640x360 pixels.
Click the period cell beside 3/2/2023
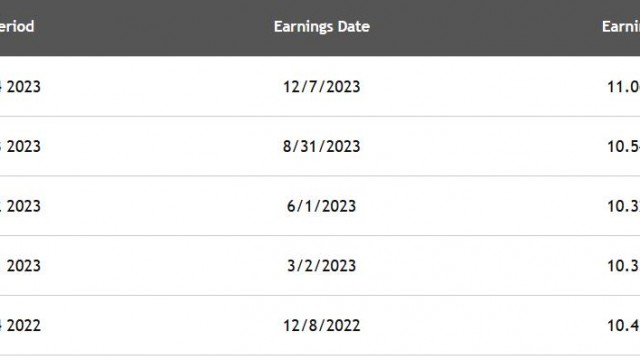point(20,266)
